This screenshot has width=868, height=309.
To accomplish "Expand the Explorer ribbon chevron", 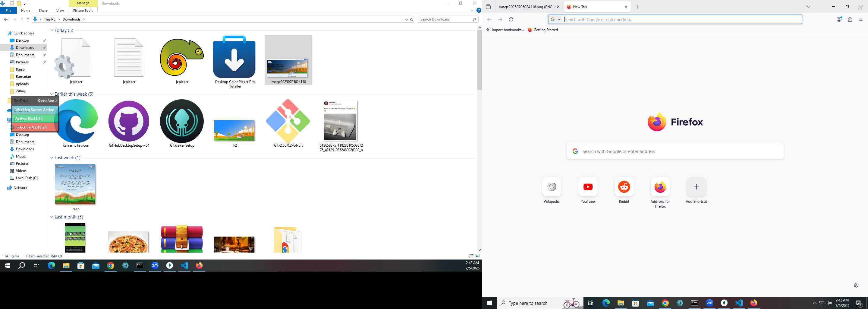I will click(x=472, y=11).
